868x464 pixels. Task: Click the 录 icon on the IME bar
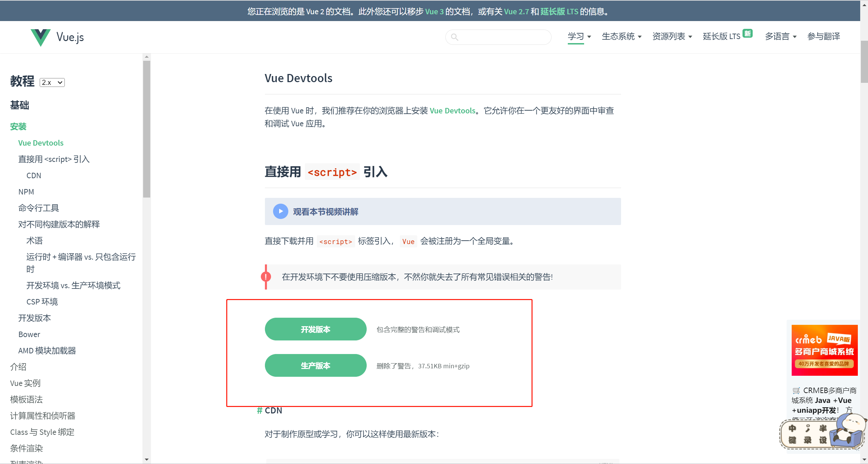point(808,440)
